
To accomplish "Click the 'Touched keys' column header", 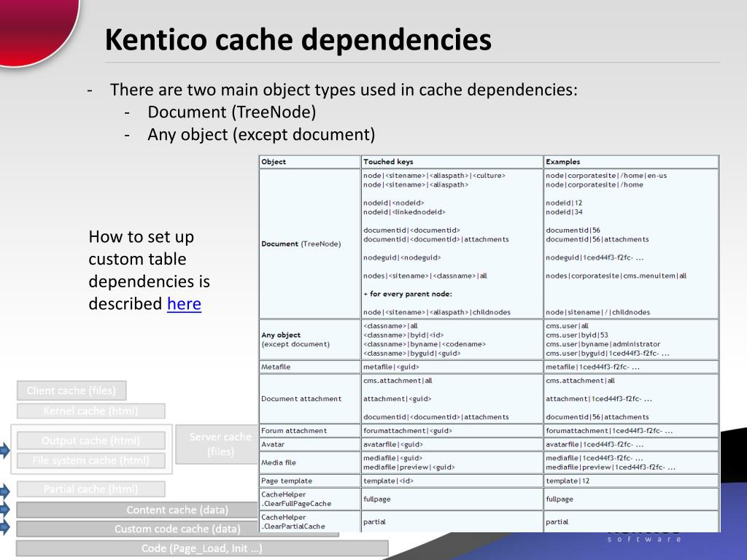I will click(x=452, y=162).
